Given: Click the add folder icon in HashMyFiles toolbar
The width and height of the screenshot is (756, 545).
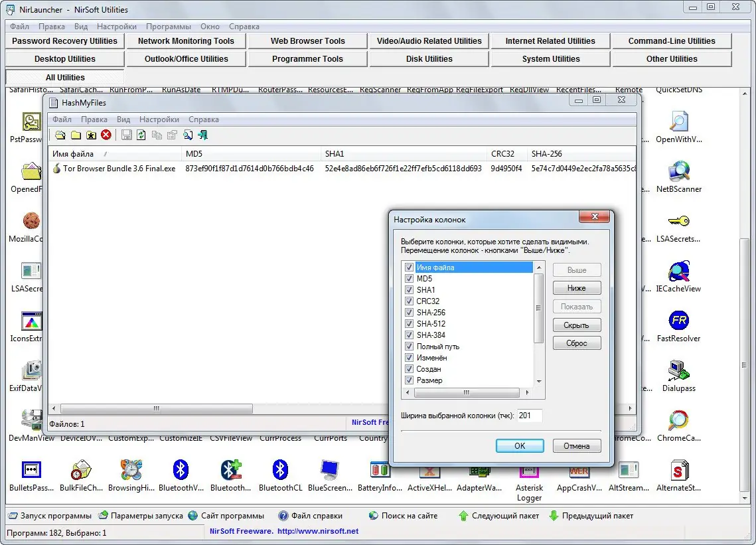Looking at the screenshot, I should pos(76,135).
